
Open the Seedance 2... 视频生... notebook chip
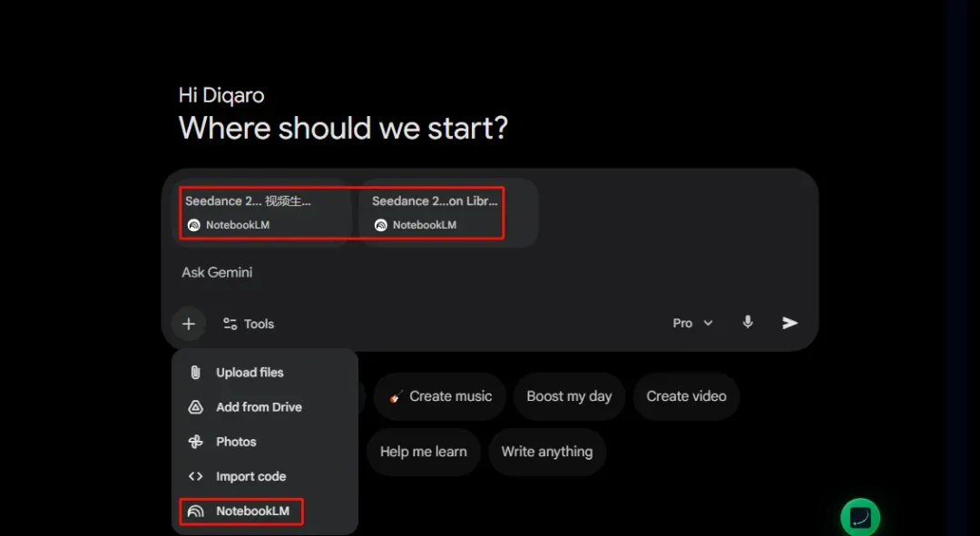(264, 212)
